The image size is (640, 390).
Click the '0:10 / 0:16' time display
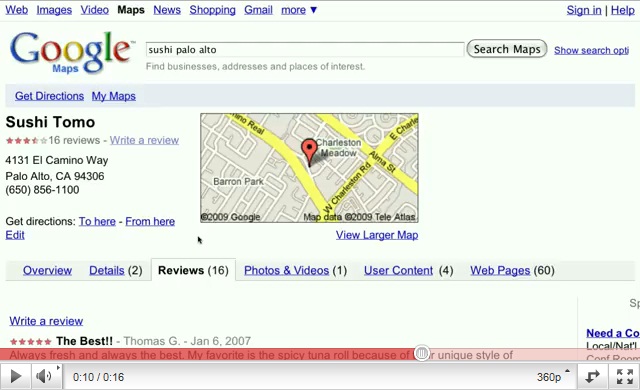pos(98,377)
